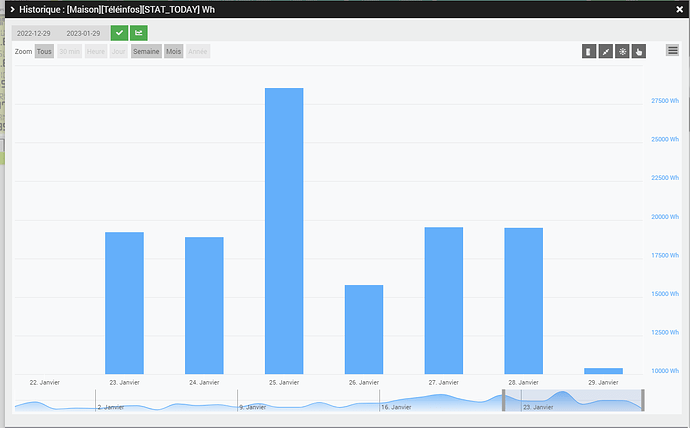Set zoom to Tous

click(x=44, y=51)
